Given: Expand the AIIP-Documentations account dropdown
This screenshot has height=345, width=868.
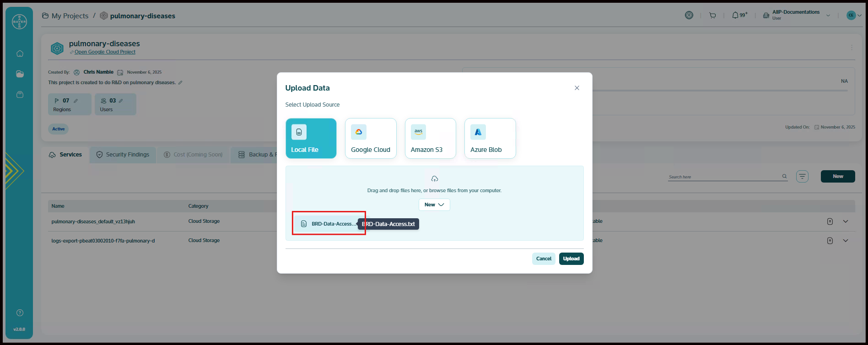Looking at the screenshot, I should click(828, 16).
